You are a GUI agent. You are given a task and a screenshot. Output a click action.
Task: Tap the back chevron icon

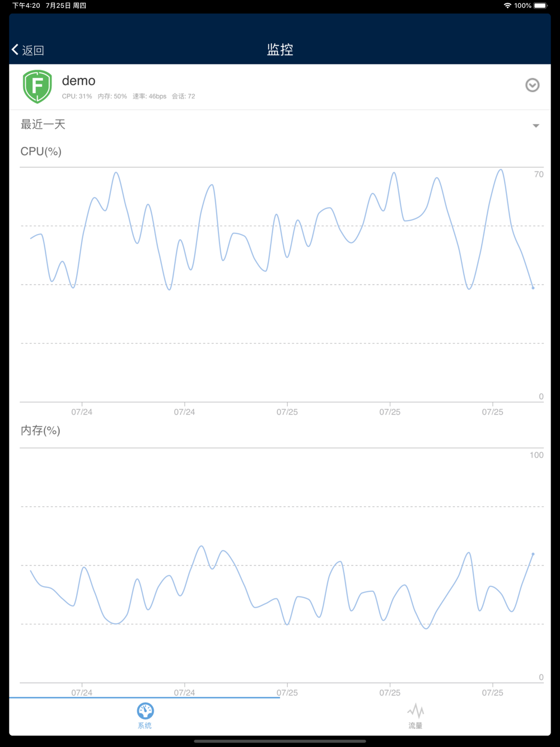pos(16,50)
